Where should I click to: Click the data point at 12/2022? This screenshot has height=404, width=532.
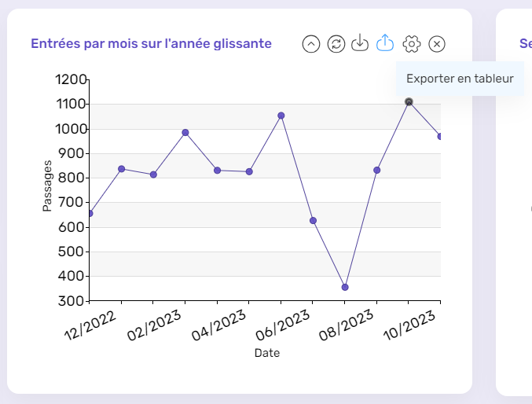(x=121, y=169)
